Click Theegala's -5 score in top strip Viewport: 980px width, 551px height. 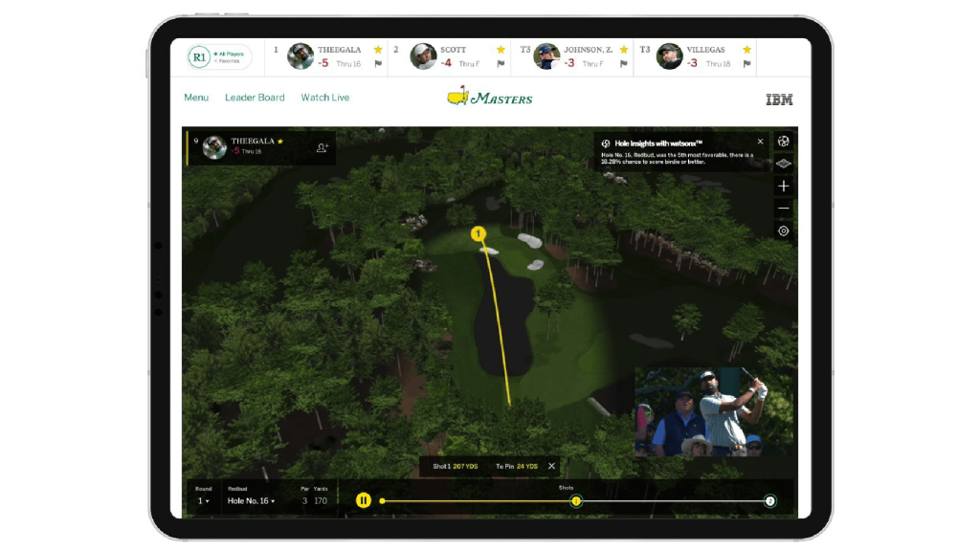[x=323, y=63]
